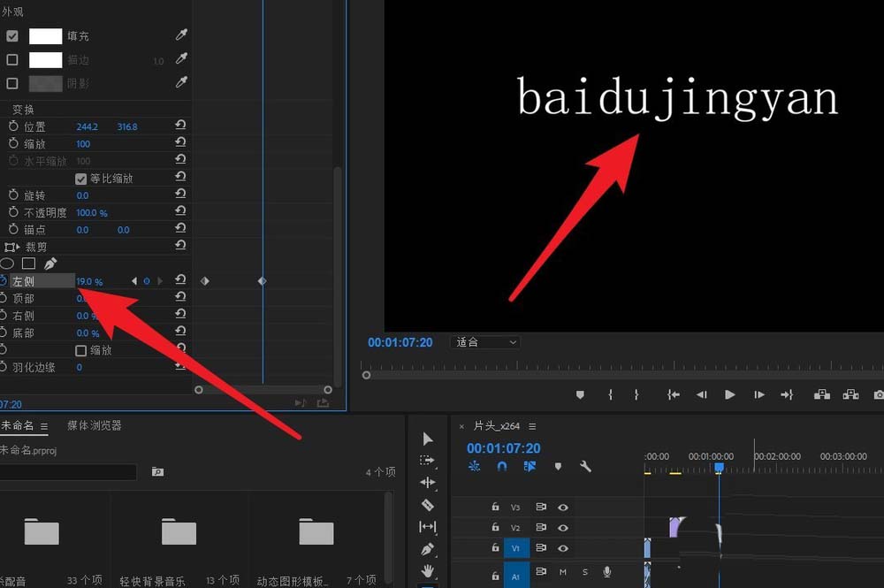The height and width of the screenshot is (588, 884).
Task: Toggle snap in timeline
Action: coord(502,466)
